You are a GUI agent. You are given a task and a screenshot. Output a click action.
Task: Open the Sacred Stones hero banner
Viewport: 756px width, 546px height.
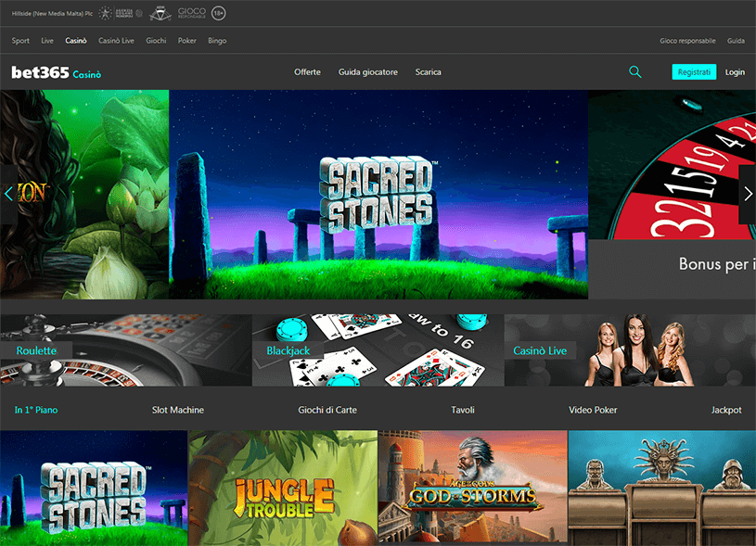pyautogui.click(x=378, y=195)
